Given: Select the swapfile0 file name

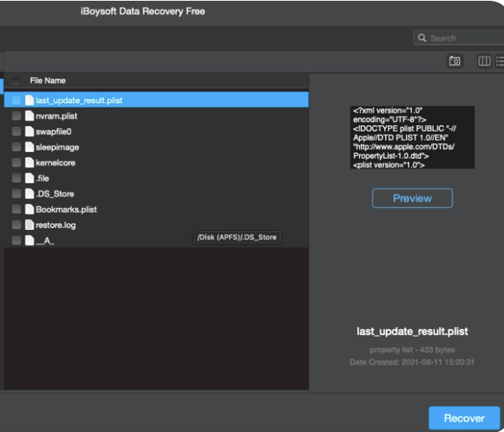Looking at the screenshot, I should tap(53, 131).
